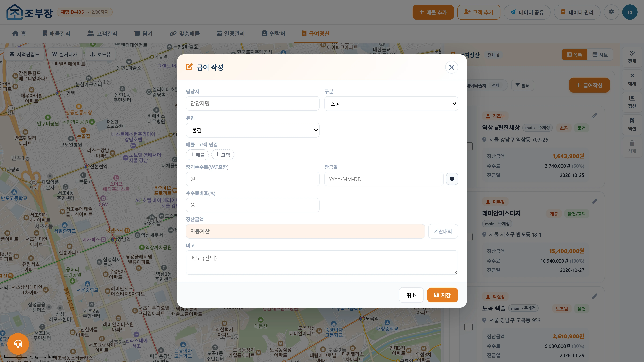Click 데이터 공유 header button
Screen dimensions: 644x362
tap(527, 12)
